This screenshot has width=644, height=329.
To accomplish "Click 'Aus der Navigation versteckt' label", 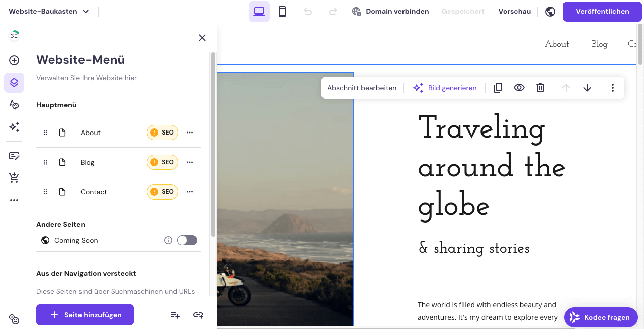I will [86, 273].
